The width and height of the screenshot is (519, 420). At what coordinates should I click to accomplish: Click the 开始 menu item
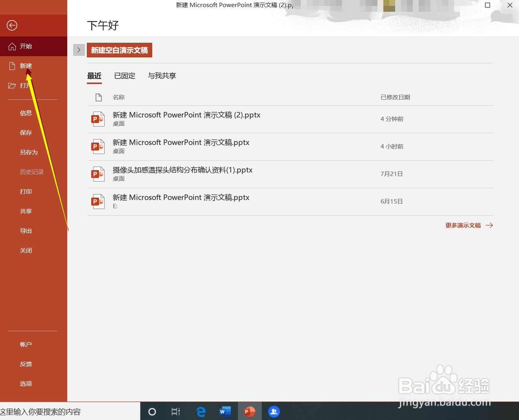[x=33, y=46]
